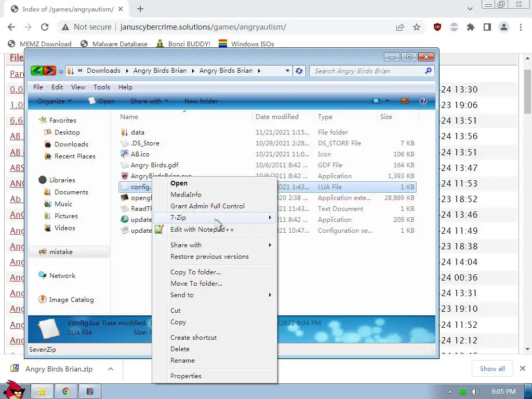Select Rename in the context menu
This screenshot has height=399, width=532.
click(182, 361)
